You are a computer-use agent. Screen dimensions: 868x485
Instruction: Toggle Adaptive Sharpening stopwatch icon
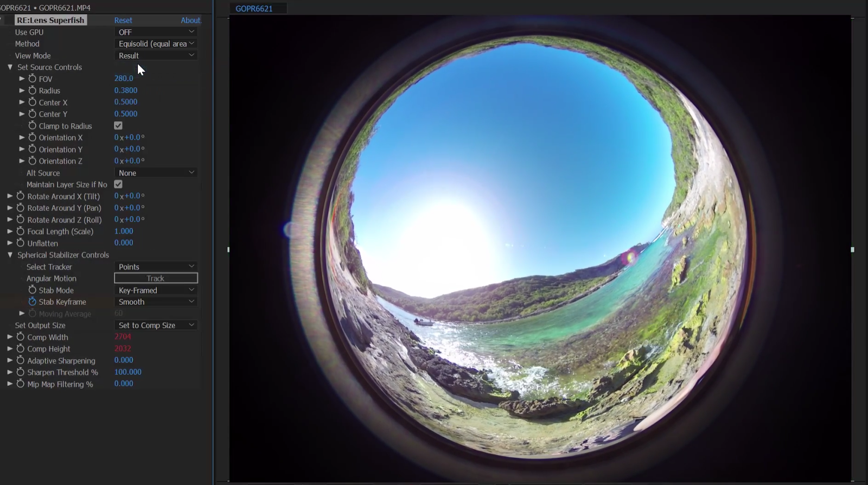click(21, 360)
